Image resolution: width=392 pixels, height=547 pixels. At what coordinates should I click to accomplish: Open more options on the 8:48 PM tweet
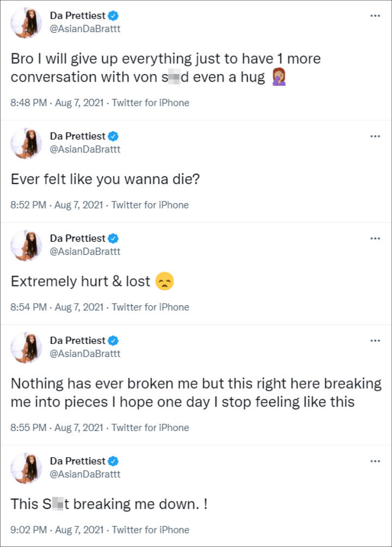pos(375,16)
